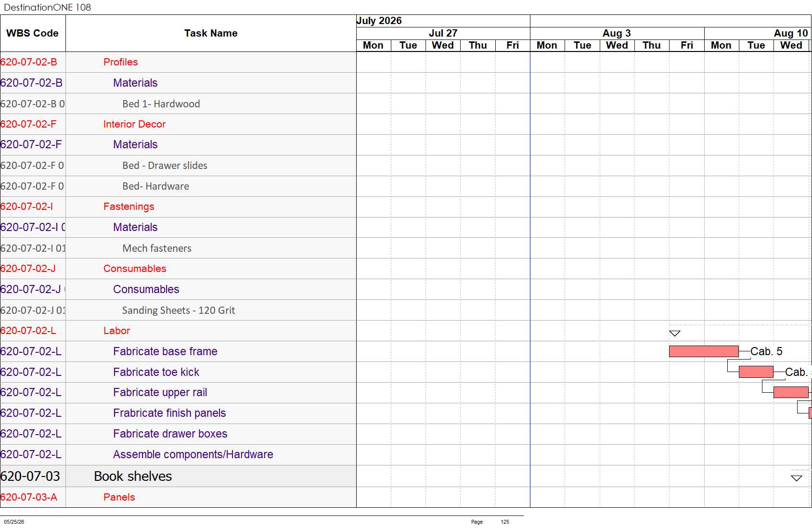This screenshot has height=528, width=812.
Task: Click the Cab. 5 resource label
Action: click(766, 351)
